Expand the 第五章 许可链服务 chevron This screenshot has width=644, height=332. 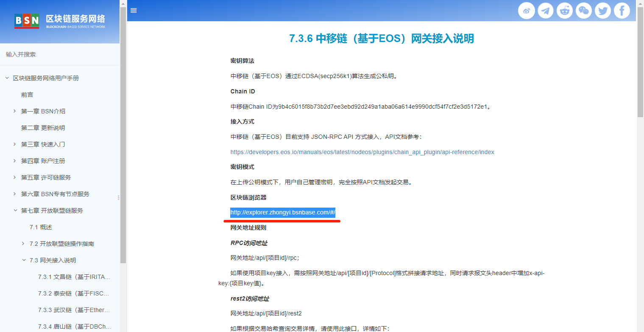15,177
